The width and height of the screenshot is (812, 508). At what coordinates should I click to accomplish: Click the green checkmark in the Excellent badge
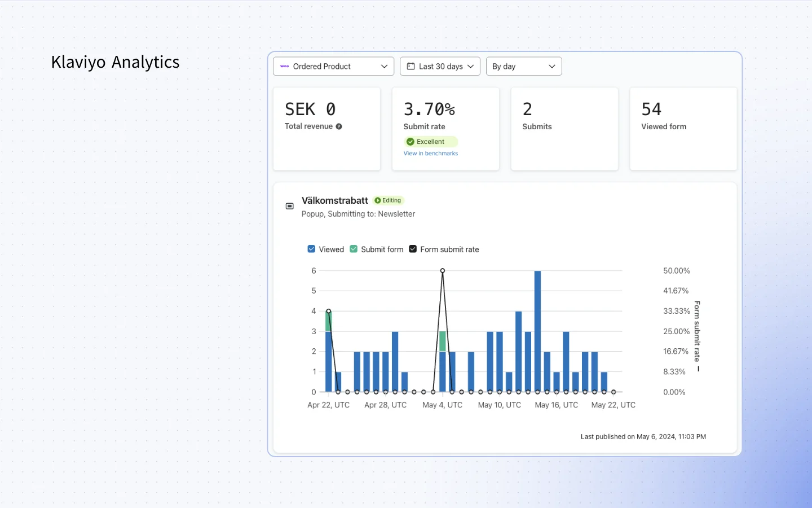pyautogui.click(x=411, y=142)
